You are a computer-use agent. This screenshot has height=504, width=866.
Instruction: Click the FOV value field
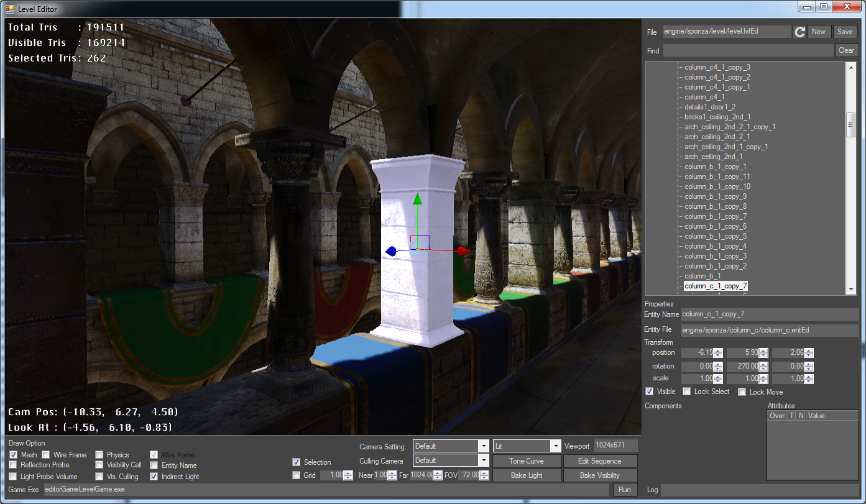pyautogui.click(x=469, y=475)
